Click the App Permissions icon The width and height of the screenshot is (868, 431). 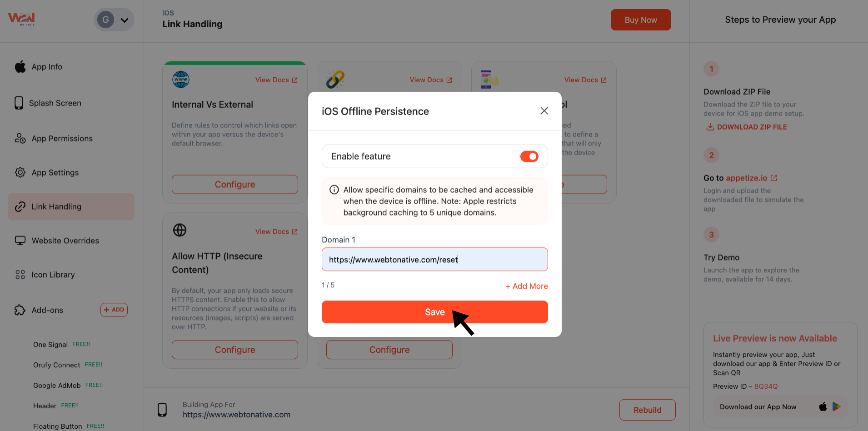(20, 138)
